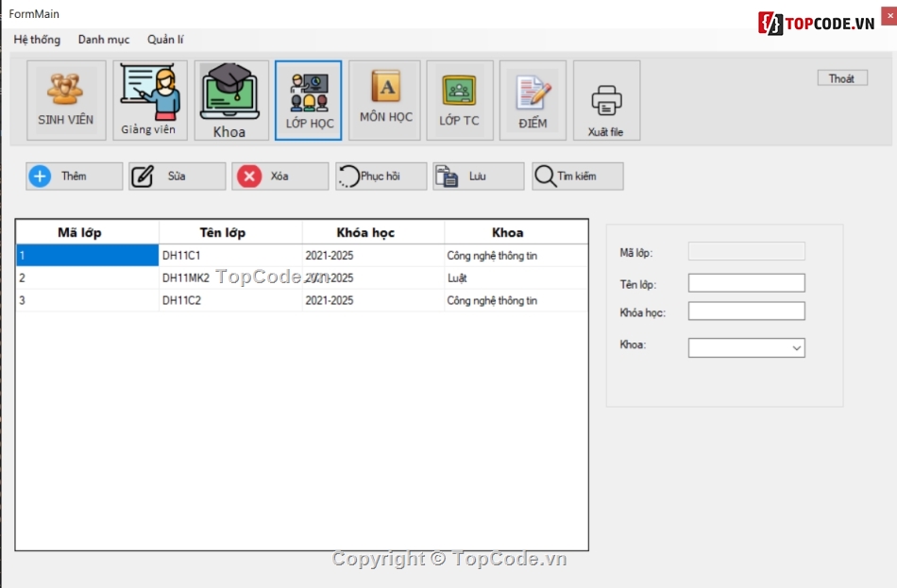Open the Quản lí menu
The width and height of the screenshot is (897, 588).
point(165,40)
